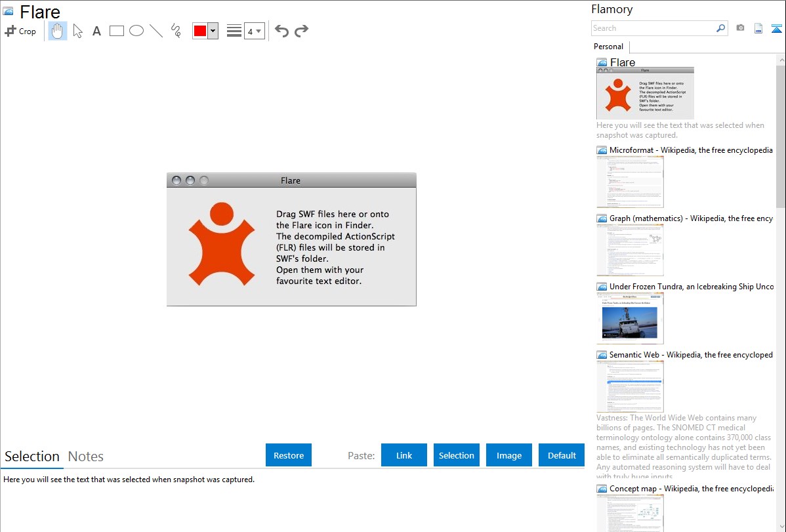Open the Under Frozen Tundra snapshot thumbnail
This screenshot has width=786, height=532.
point(630,318)
